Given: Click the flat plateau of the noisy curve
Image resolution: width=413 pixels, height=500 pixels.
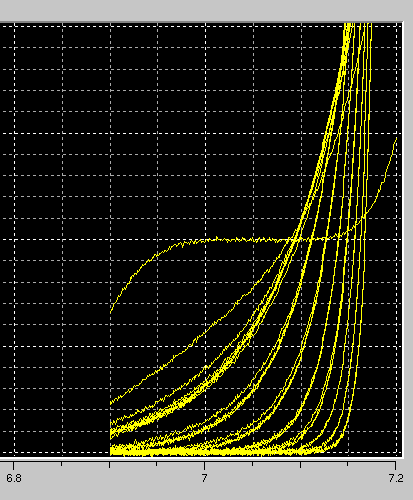Looking at the screenshot, I should [x=240, y=239].
